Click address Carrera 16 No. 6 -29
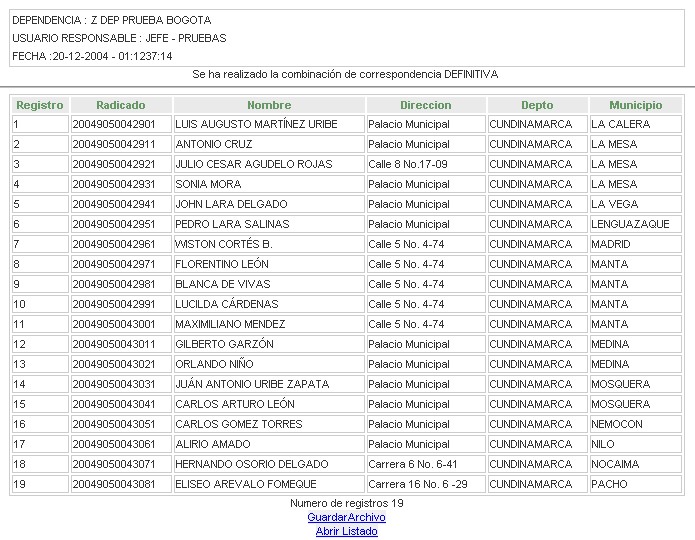 pyautogui.click(x=418, y=484)
